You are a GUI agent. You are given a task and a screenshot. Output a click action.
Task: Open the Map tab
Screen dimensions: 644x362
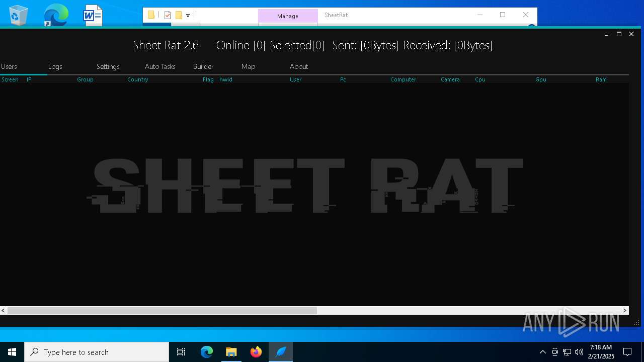pos(248,66)
